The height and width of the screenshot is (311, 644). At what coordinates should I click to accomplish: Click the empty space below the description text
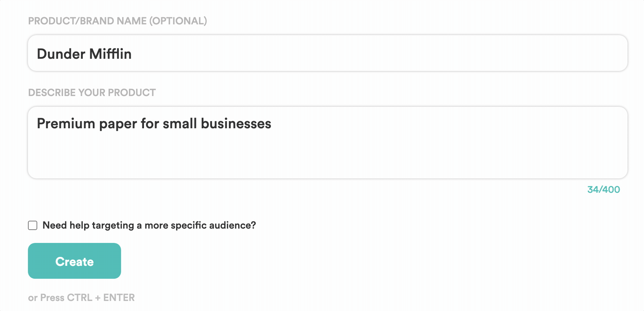pyautogui.click(x=327, y=158)
